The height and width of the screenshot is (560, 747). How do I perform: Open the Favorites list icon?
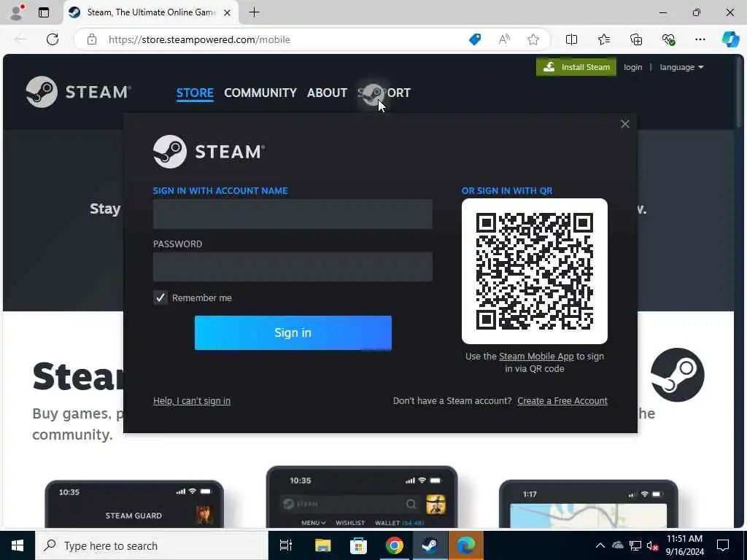click(603, 39)
